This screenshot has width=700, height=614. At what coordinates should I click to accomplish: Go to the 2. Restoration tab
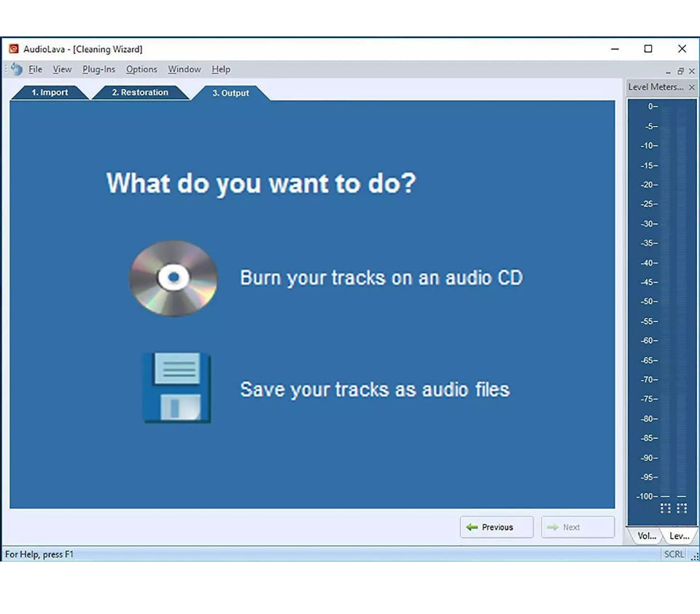click(140, 93)
